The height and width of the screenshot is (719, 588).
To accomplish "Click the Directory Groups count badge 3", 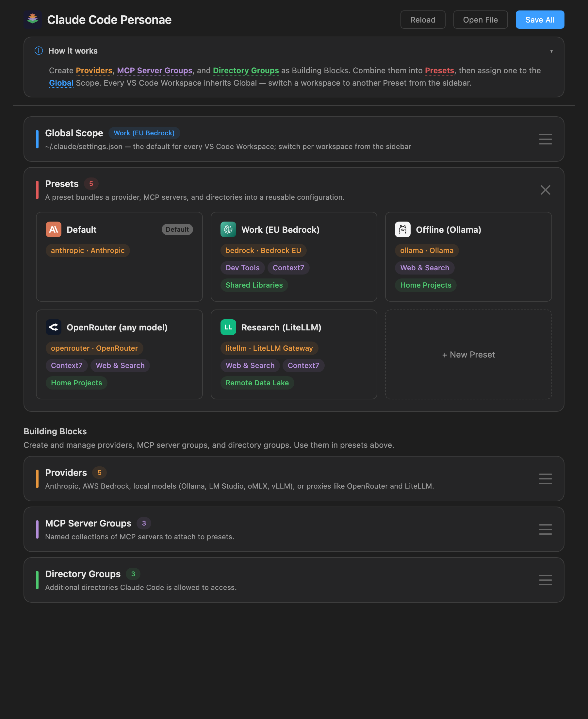I will (133, 574).
